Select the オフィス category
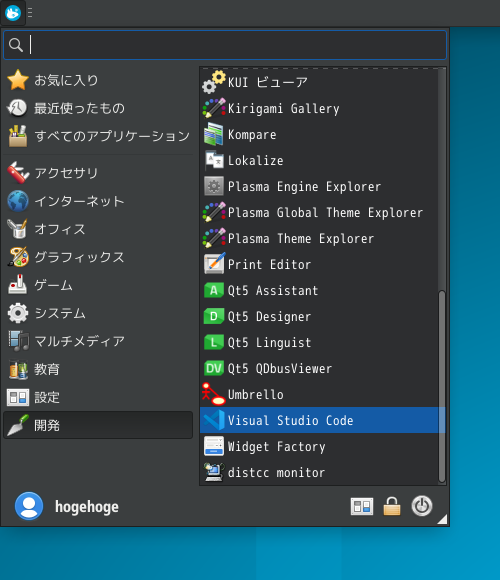The image size is (500, 580). [x=98, y=229]
